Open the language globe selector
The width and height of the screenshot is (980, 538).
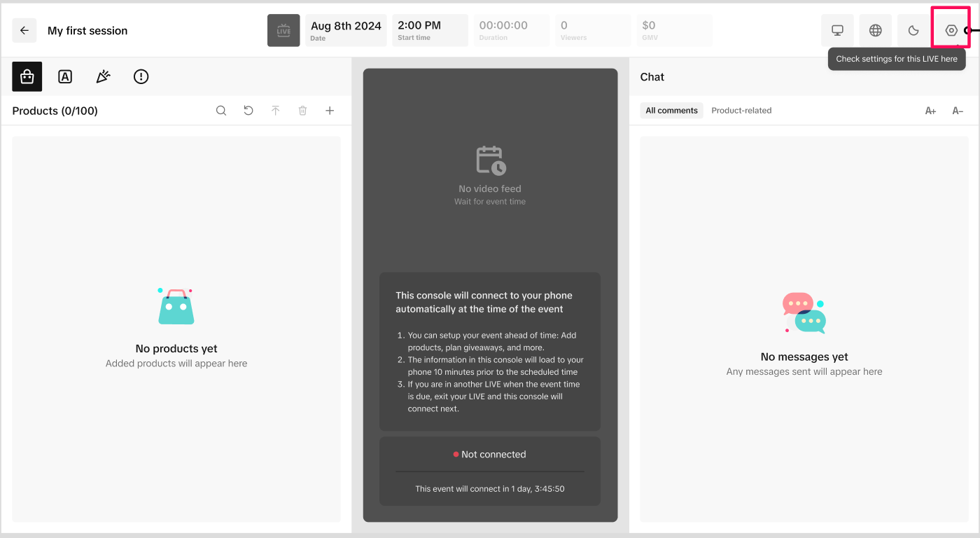pos(876,31)
